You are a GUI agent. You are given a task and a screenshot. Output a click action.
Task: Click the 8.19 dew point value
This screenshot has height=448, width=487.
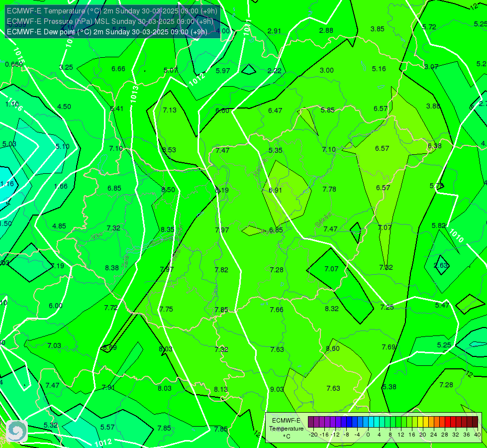222,190
